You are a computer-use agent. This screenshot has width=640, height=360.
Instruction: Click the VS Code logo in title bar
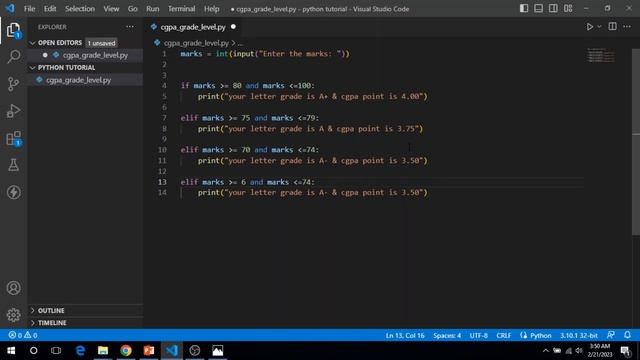(10, 8)
